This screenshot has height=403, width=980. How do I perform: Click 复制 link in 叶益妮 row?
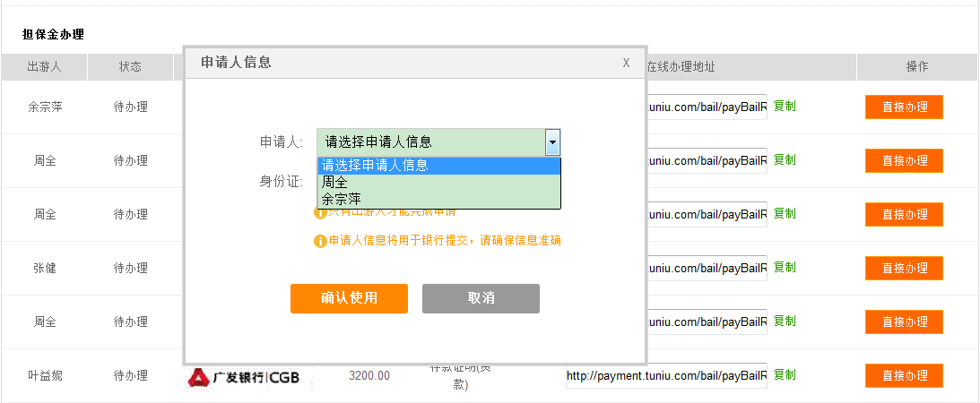[785, 374]
